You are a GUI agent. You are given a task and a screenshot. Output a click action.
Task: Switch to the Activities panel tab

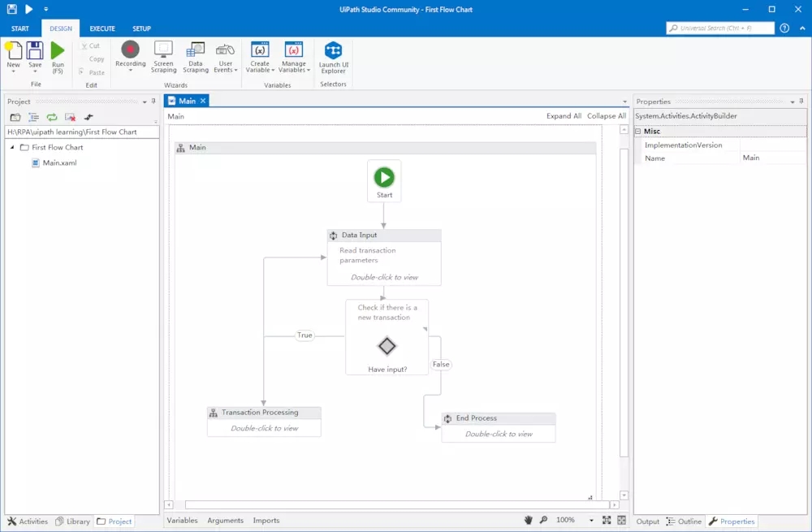point(28,521)
